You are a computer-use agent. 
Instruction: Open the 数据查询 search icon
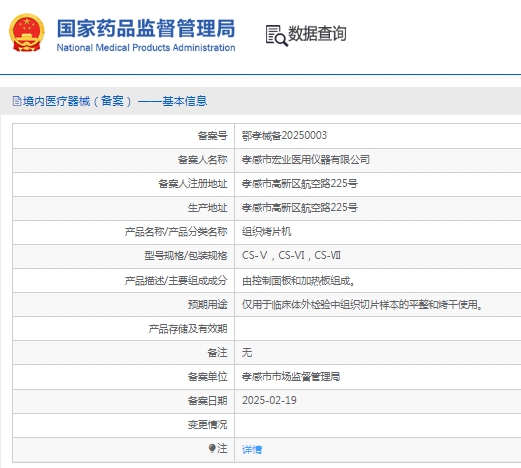coord(276,36)
